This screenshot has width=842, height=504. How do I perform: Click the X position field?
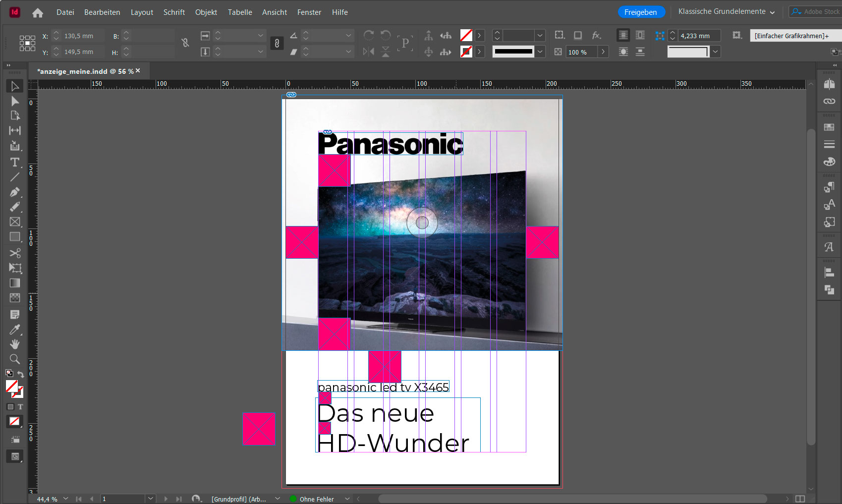83,36
